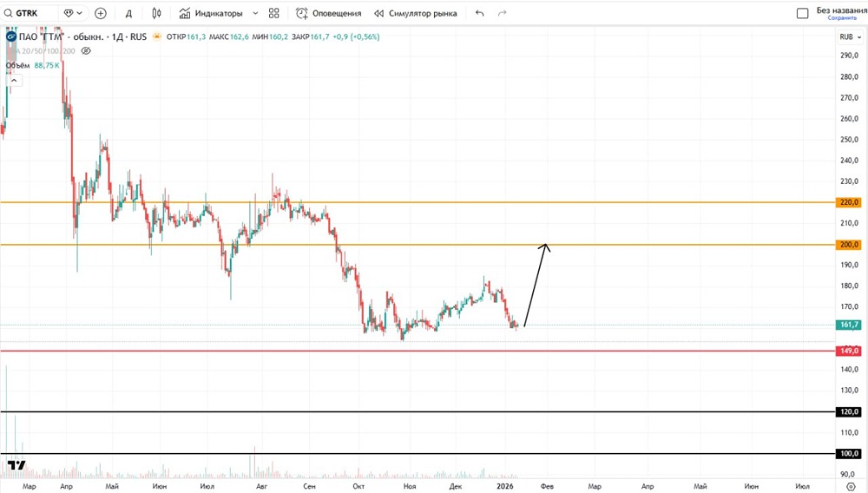Expand the indicators favorites dropdown arrow
Image resolution: width=868 pixels, height=493 pixels.
(x=255, y=13)
